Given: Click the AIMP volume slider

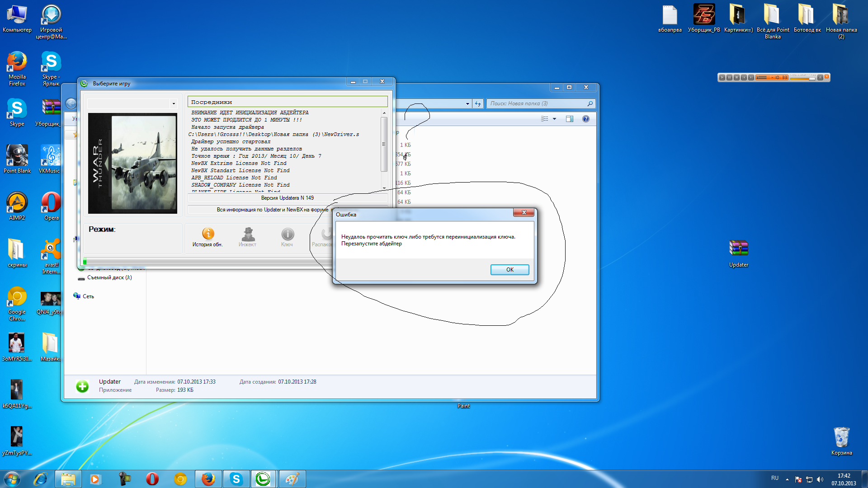Looking at the screenshot, I should point(802,79).
